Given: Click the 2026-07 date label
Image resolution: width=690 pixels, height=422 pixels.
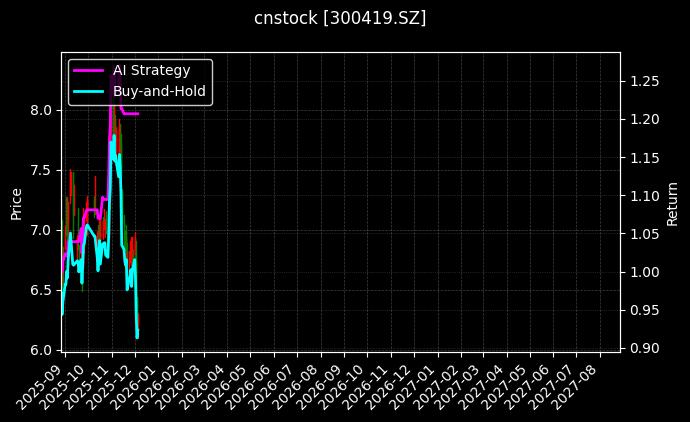Looking at the screenshot, I should point(274,386).
